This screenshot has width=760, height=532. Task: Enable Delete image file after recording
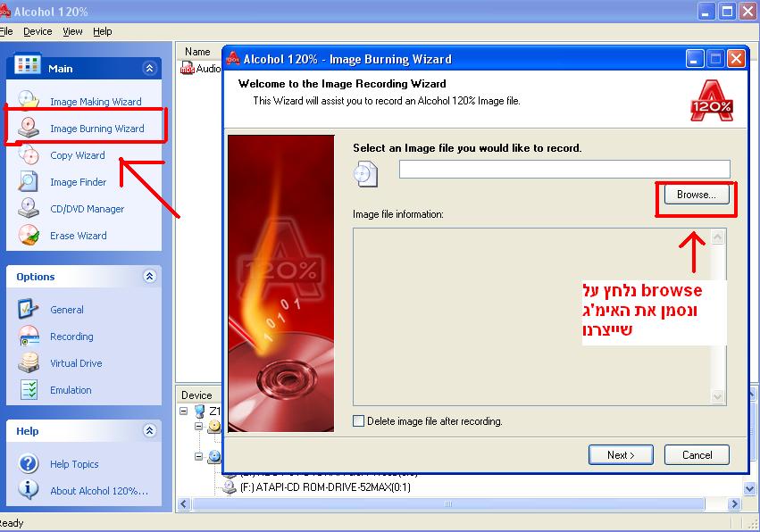pyautogui.click(x=359, y=421)
